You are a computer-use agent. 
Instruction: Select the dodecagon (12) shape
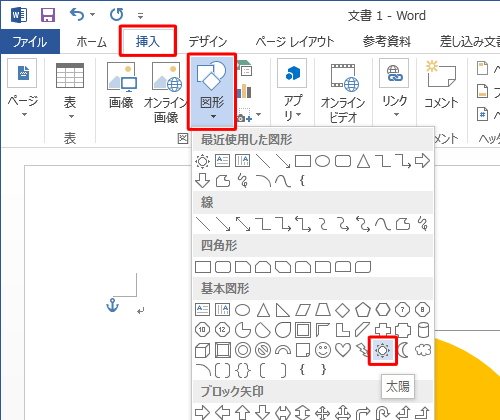[x=222, y=330]
